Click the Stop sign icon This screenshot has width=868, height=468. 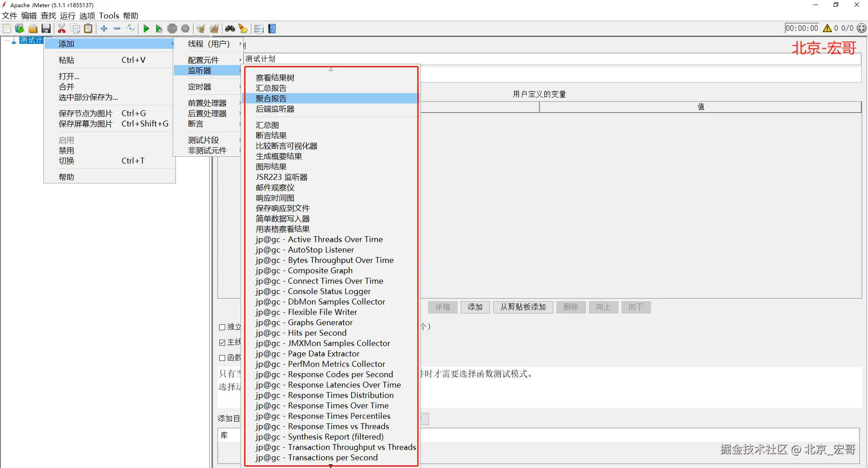(172, 28)
